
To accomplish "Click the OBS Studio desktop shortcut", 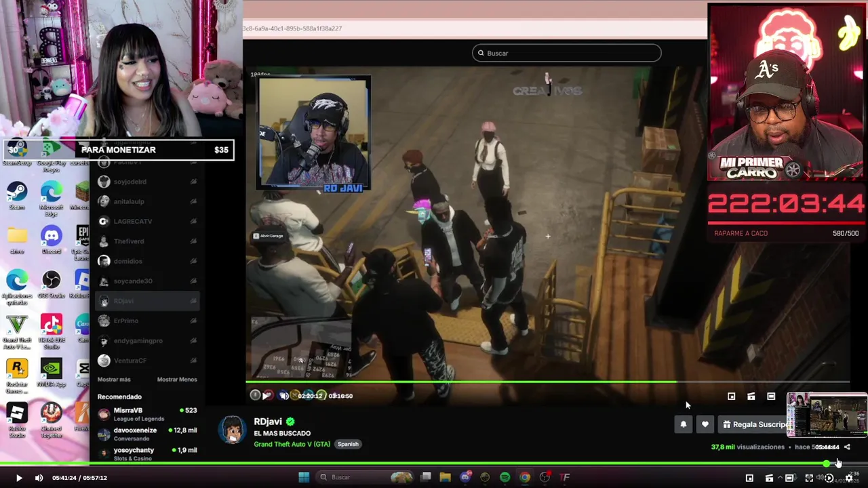I will point(52,285).
